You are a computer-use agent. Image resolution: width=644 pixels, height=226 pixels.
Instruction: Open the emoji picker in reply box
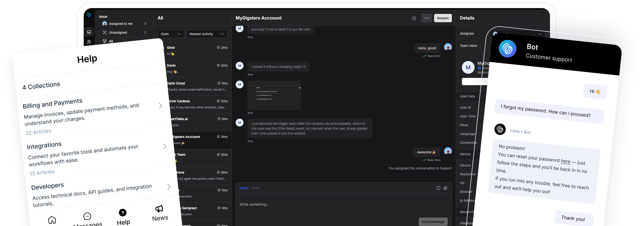click(x=438, y=188)
